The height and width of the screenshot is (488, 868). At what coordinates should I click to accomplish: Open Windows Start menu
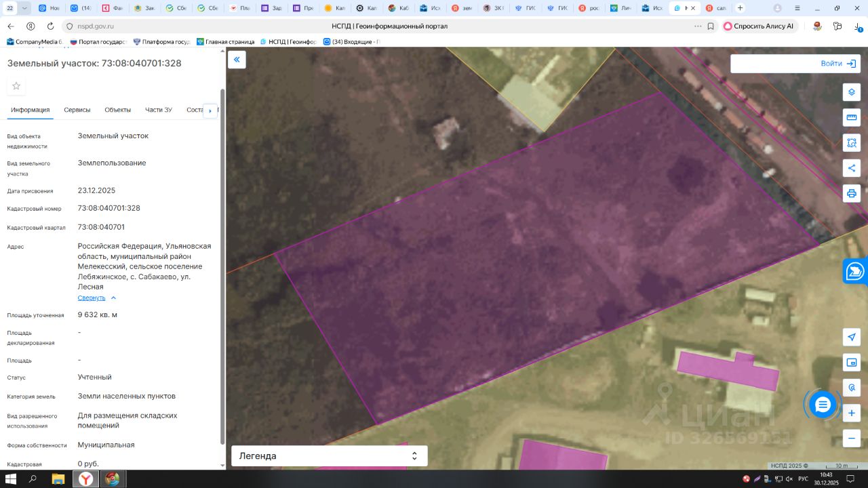(9, 479)
